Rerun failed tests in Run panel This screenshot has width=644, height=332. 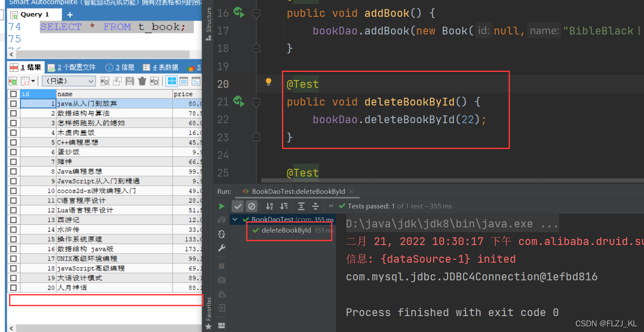coord(222,220)
